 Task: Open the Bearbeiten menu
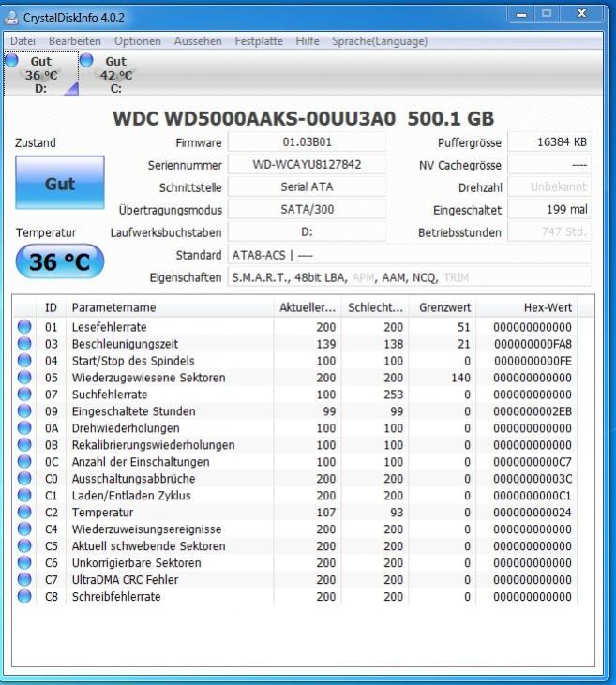(75, 41)
